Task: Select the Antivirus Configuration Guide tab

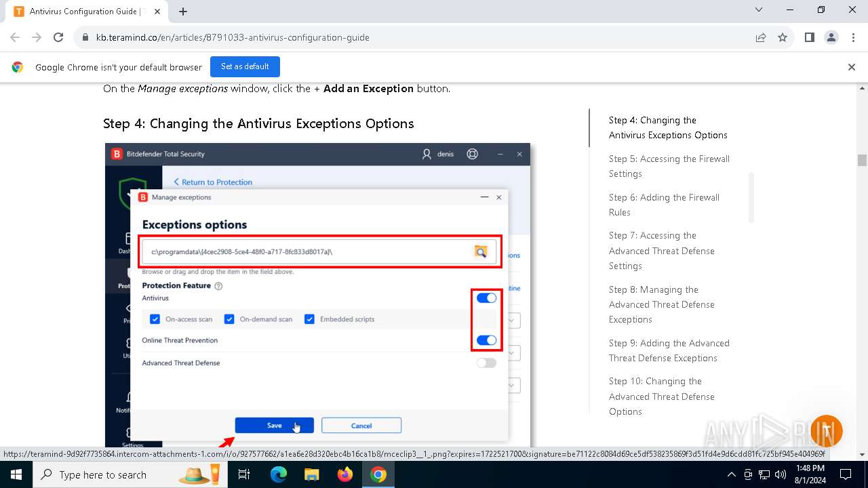Action: point(86,12)
